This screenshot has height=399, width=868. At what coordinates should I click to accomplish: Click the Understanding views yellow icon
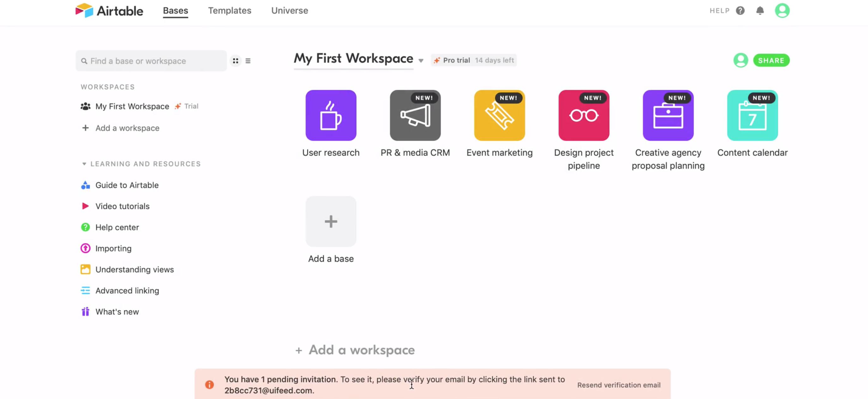click(x=85, y=269)
